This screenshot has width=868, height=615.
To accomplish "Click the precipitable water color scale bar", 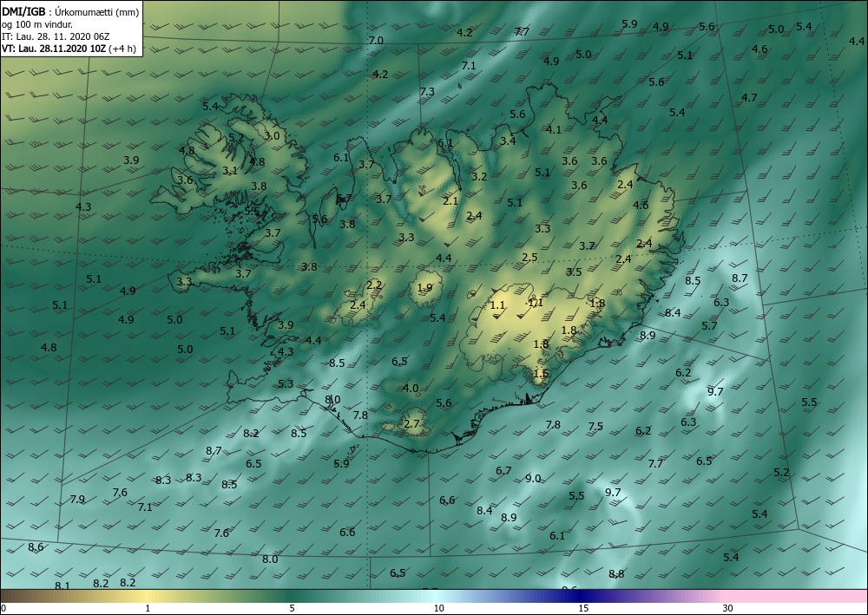I will tap(434, 596).
